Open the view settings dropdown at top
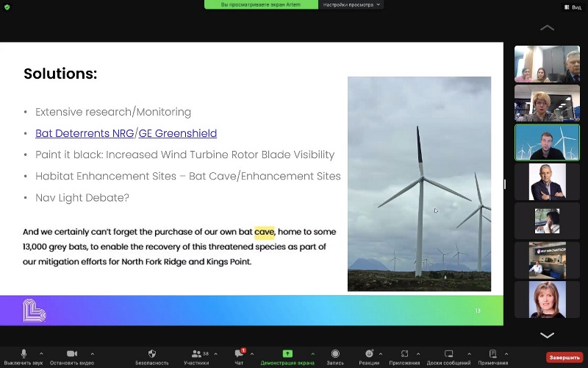588x368 pixels. [352, 4]
